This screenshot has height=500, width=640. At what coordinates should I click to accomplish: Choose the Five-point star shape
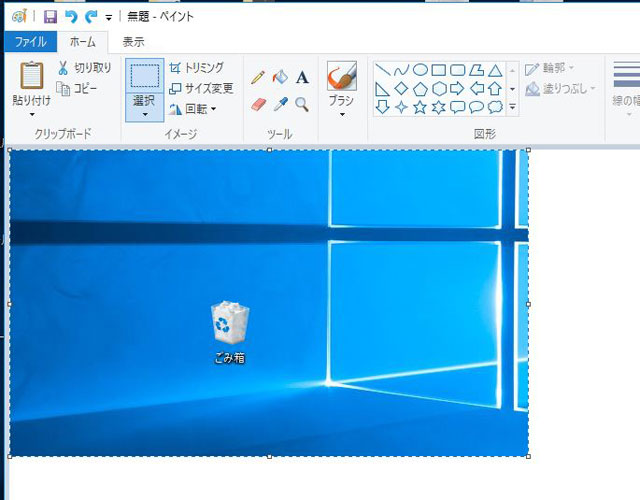(420, 107)
